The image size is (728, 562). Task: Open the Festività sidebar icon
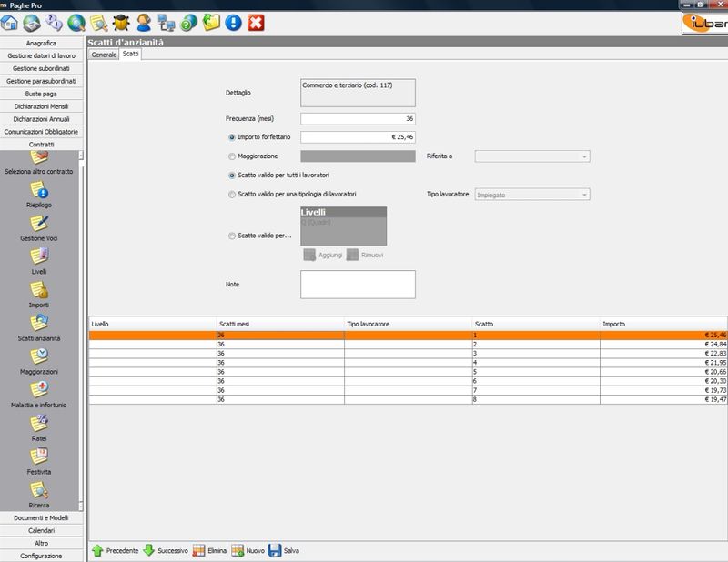40,458
